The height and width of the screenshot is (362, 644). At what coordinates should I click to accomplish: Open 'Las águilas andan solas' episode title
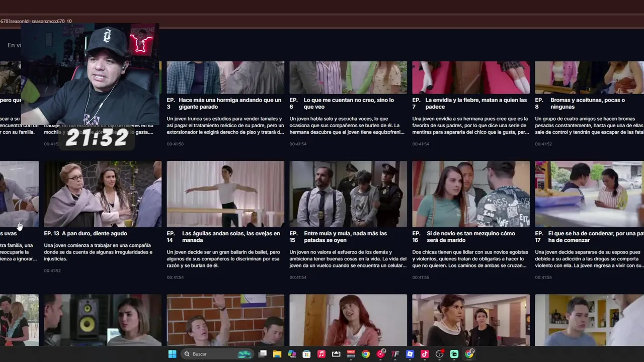point(231,237)
